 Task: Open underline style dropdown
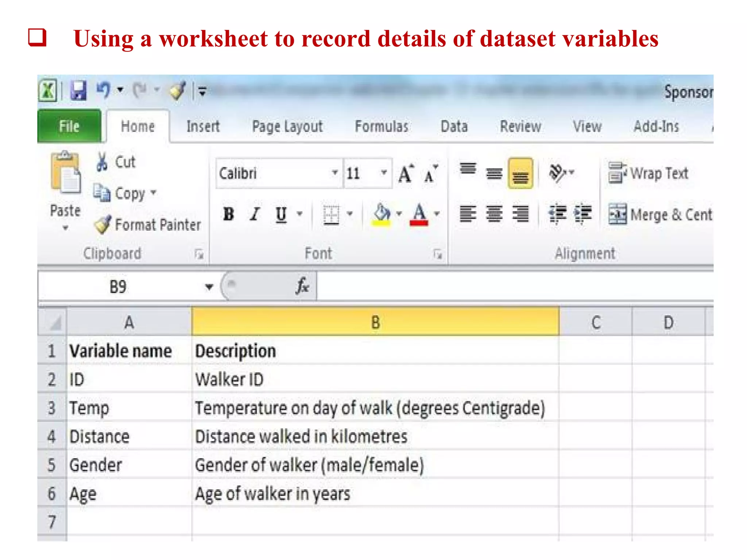[x=299, y=214]
